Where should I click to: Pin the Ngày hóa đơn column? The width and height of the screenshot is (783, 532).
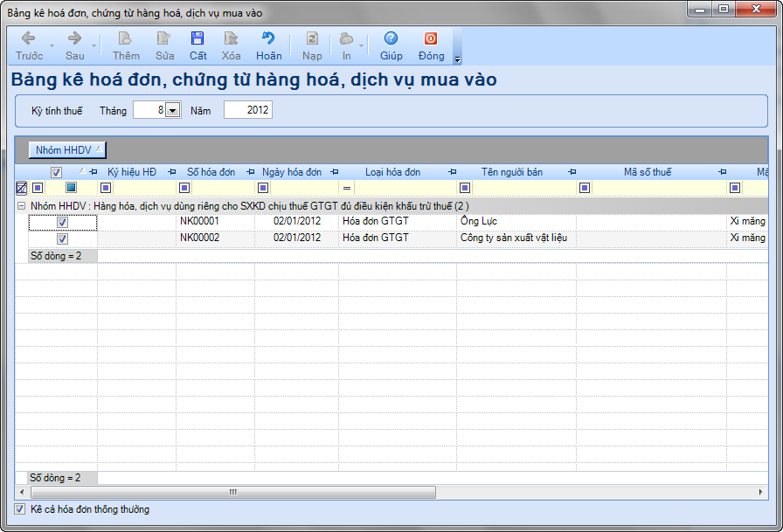coord(334,172)
